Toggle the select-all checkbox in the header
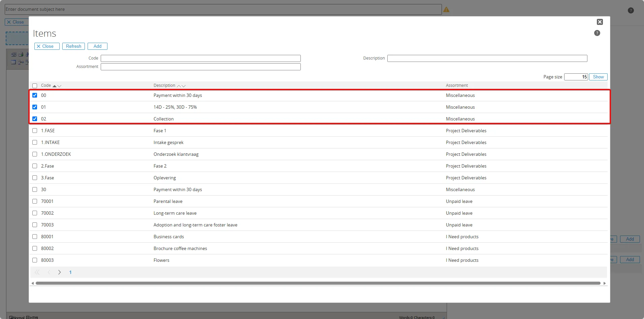The image size is (644, 319). coord(35,86)
